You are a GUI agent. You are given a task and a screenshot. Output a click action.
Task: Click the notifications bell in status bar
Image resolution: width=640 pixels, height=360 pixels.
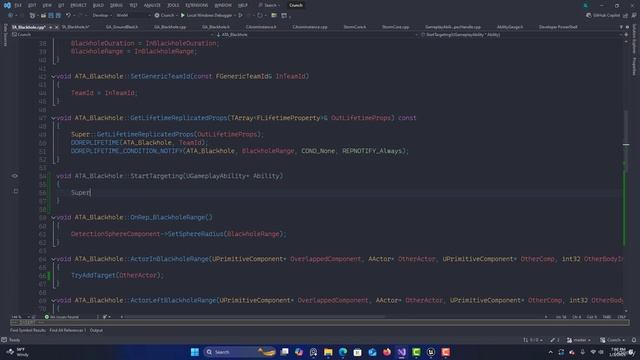[634, 340]
